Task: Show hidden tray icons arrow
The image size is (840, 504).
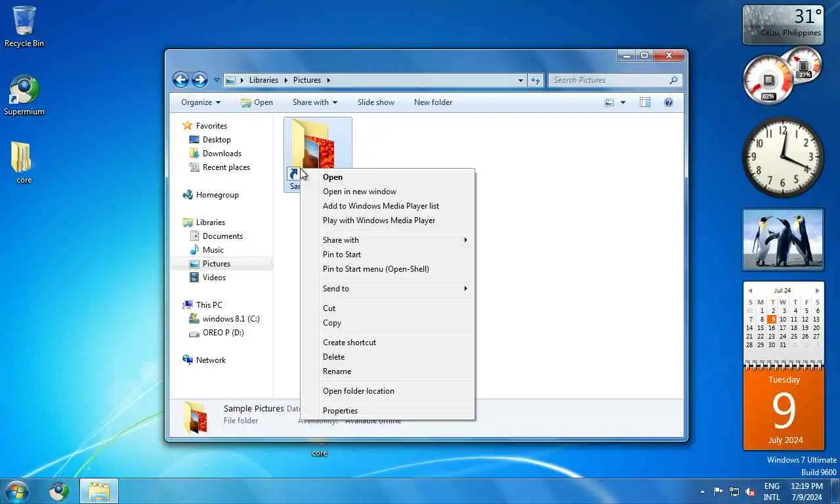Action: [703, 492]
